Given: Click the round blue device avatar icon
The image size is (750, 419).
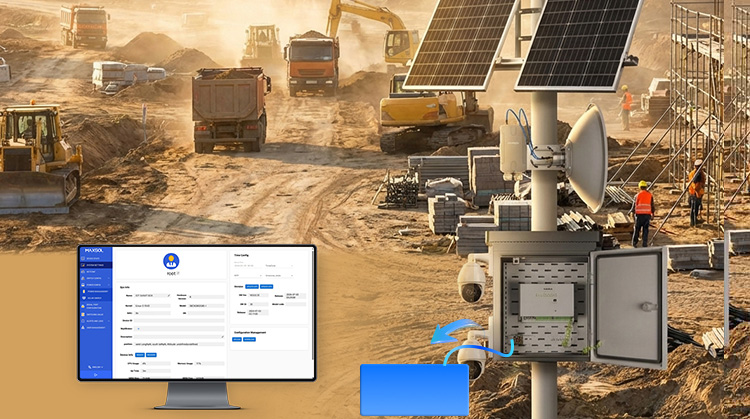Looking at the screenshot, I should pyautogui.click(x=171, y=261).
